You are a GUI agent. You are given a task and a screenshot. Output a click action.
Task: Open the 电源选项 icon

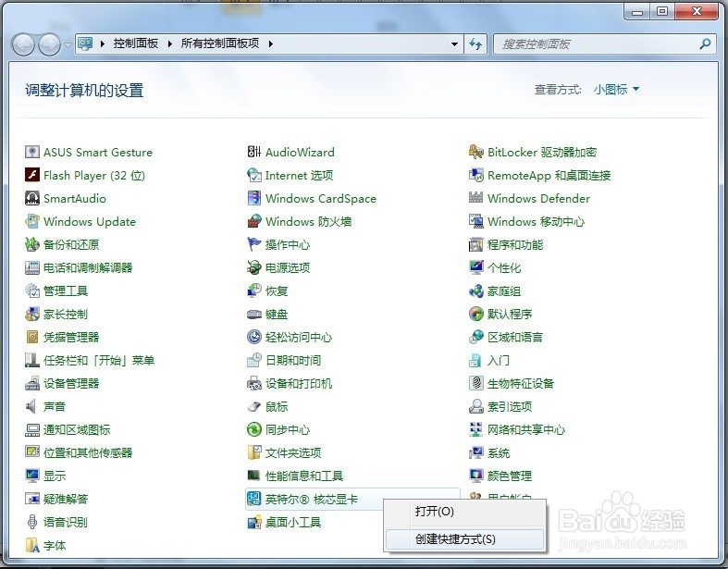click(x=254, y=267)
